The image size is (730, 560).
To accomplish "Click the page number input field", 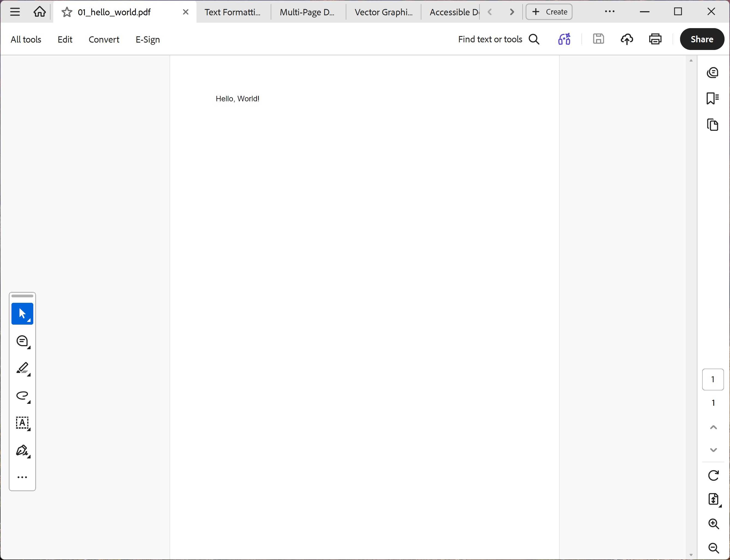I will (713, 379).
